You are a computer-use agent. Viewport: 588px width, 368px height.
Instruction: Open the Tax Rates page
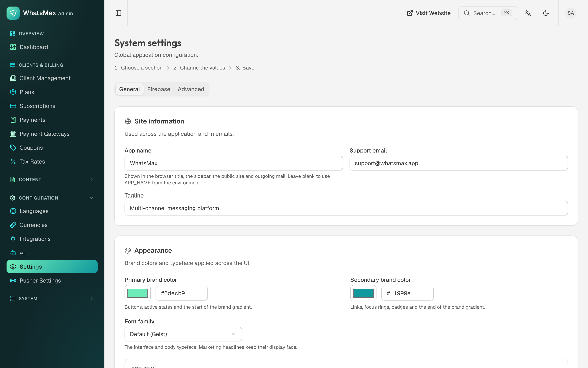pyautogui.click(x=52, y=162)
